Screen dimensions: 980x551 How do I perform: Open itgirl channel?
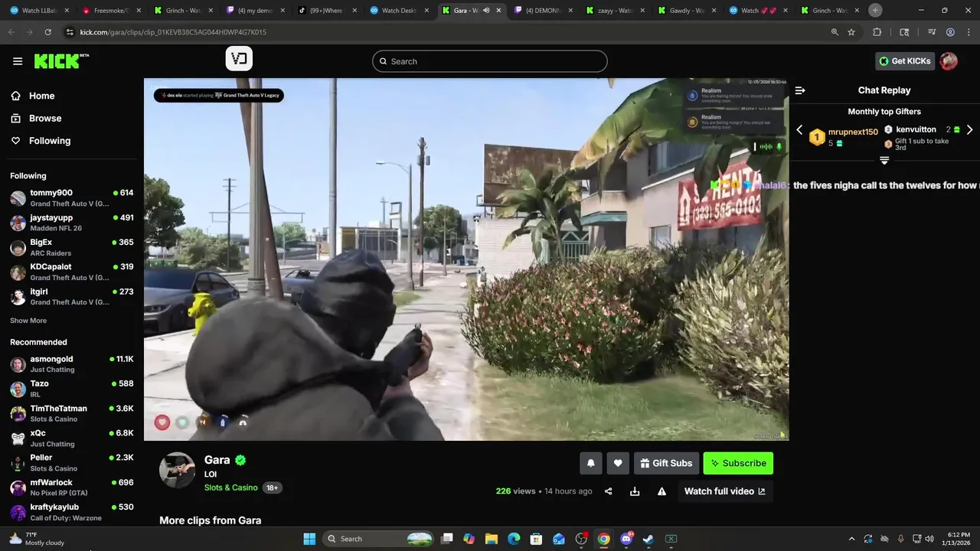72,296
